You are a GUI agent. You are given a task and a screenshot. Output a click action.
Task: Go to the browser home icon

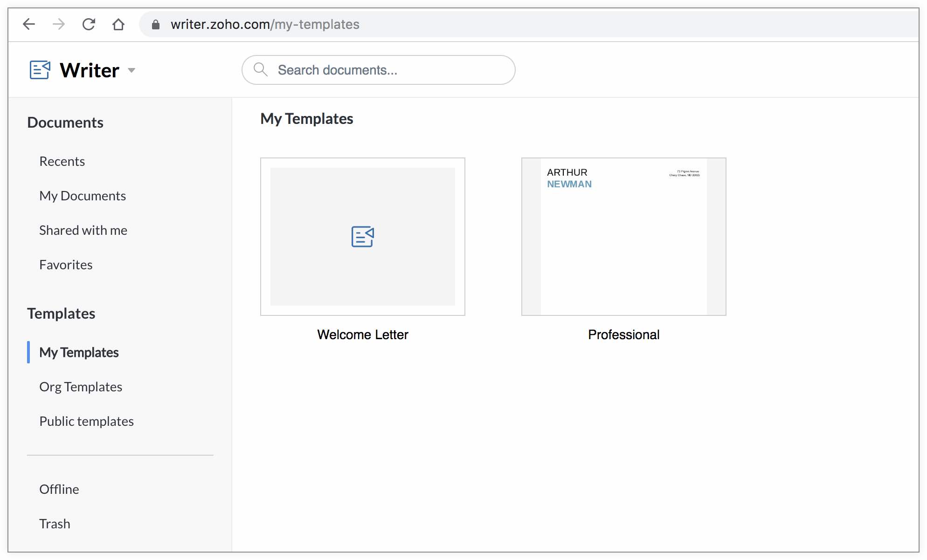[118, 24]
